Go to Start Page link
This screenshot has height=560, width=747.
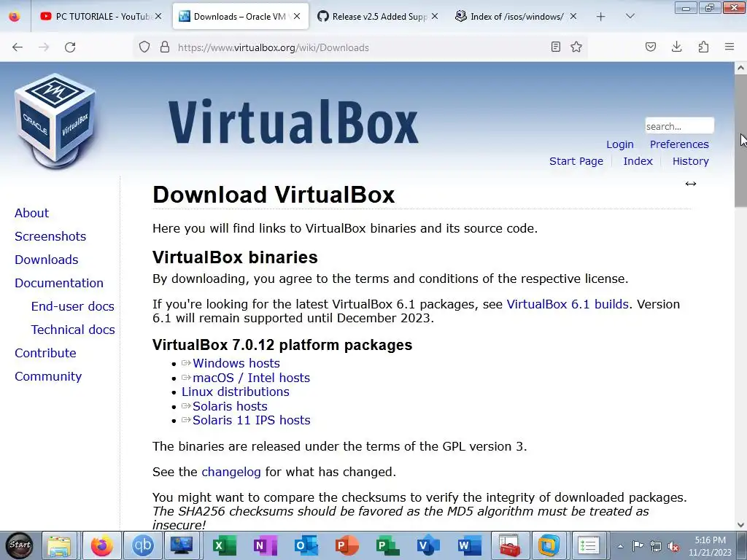(x=576, y=161)
